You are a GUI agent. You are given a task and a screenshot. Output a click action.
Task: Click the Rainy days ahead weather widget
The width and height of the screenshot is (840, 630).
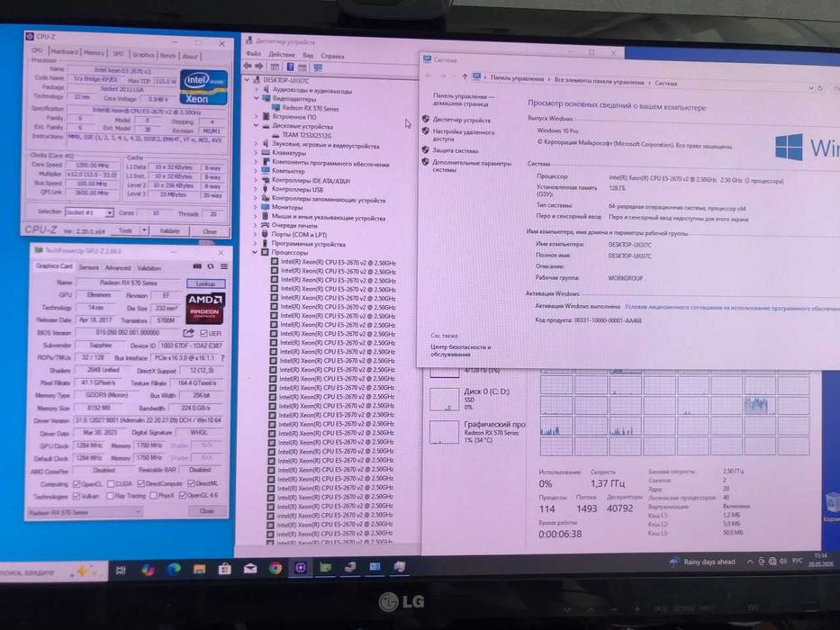(x=702, y=562)
